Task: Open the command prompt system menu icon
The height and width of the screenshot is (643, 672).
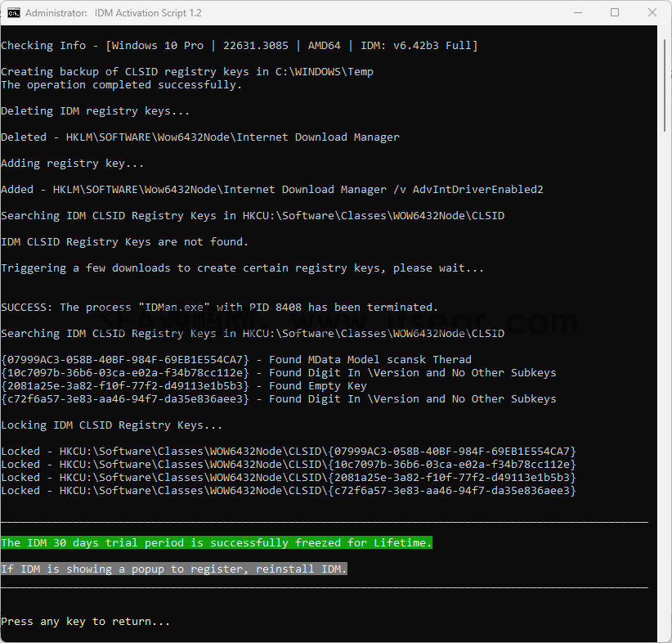Action: pos(14,13)
